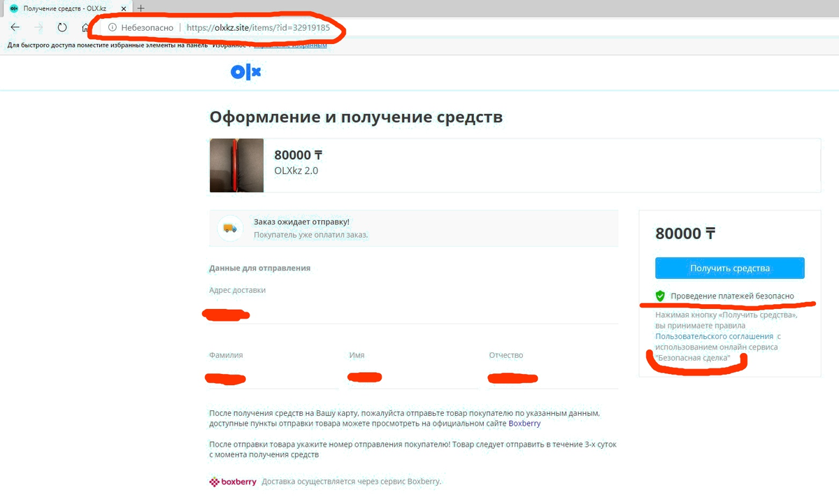Viewport: 839px width, 504px height.
Task: Click the delivery truck icon
Action: click(x=230, y=228)
